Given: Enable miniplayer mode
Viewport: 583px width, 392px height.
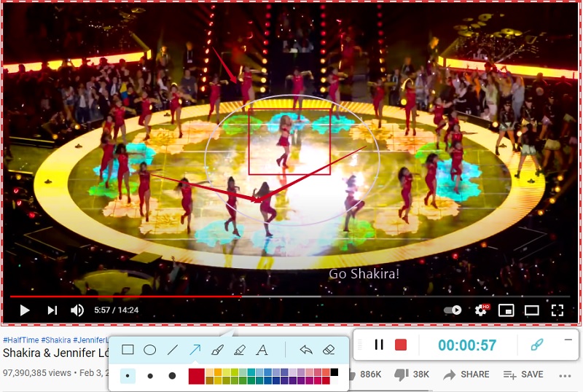Looking at the screenshot, I should (x=506, y=310).
